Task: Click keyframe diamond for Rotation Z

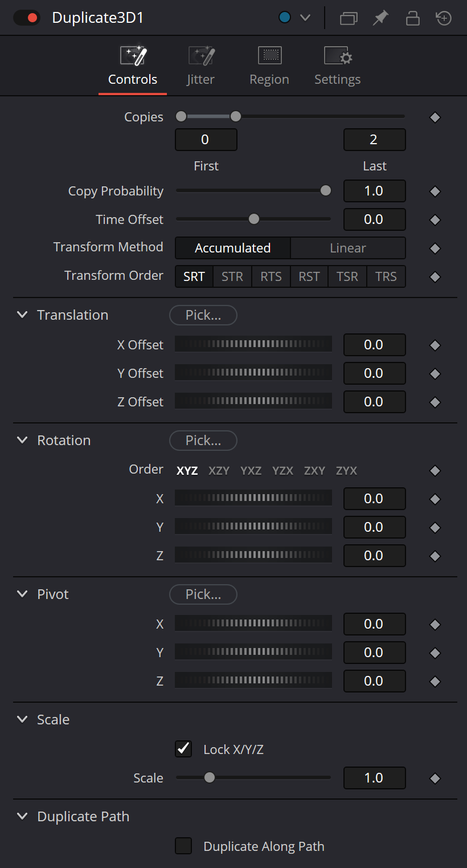Action: pos(435,556)
